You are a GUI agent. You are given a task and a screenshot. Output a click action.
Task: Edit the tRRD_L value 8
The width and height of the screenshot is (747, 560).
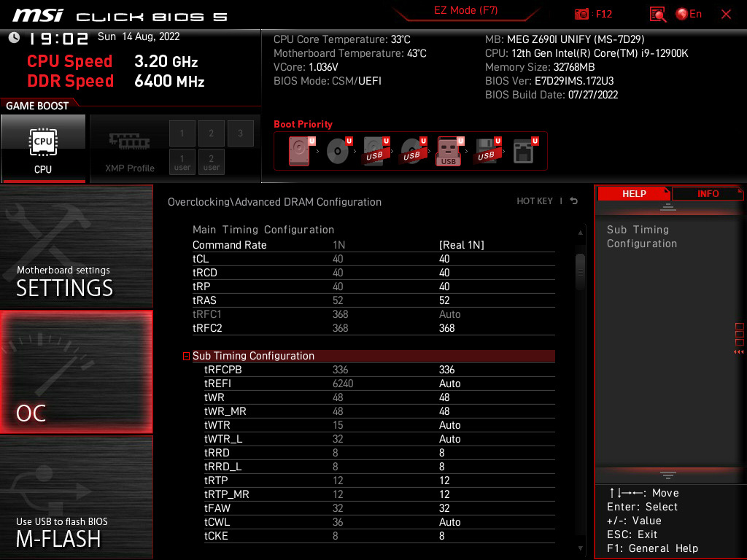441,466
